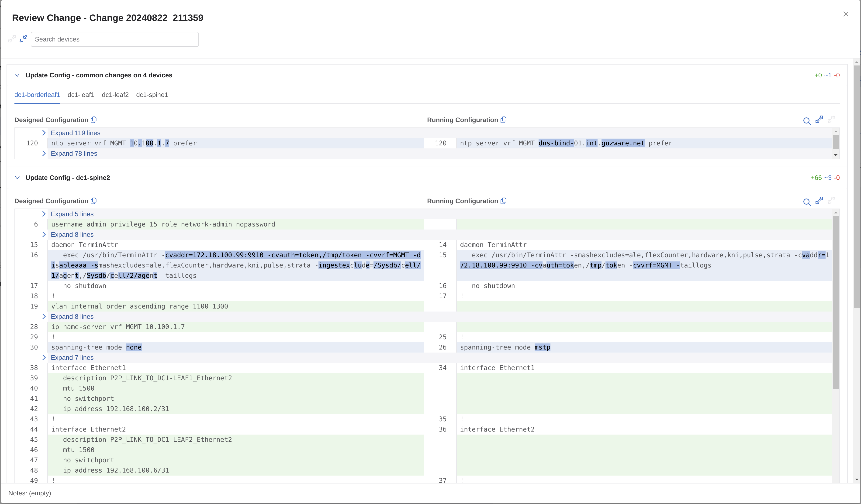
Task: Click chevron beside Expand 8 lines above daemon TerminAttr
Action: [x=44, y=234]
